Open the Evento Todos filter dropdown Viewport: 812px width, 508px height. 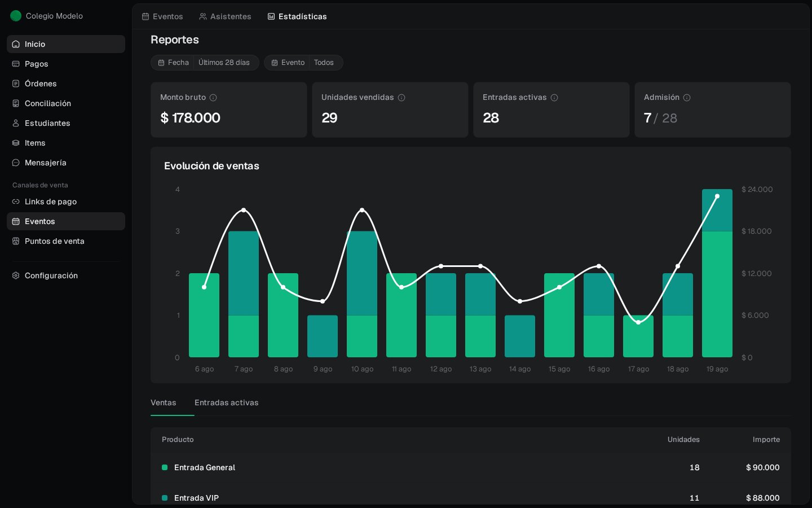coord(303,63)
